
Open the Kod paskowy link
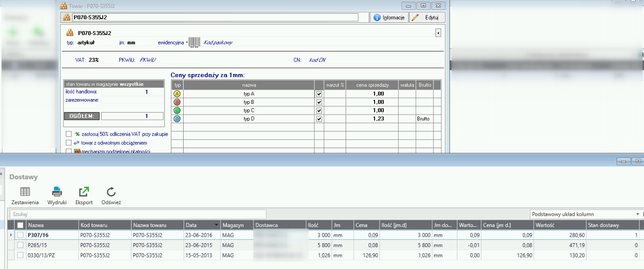click(218, 42)
